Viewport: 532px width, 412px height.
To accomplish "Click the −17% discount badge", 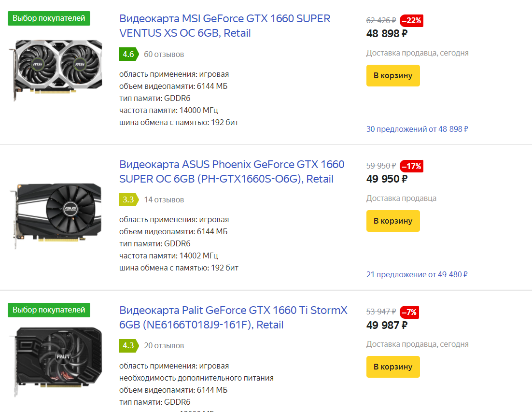I will (x=411, y=166).
